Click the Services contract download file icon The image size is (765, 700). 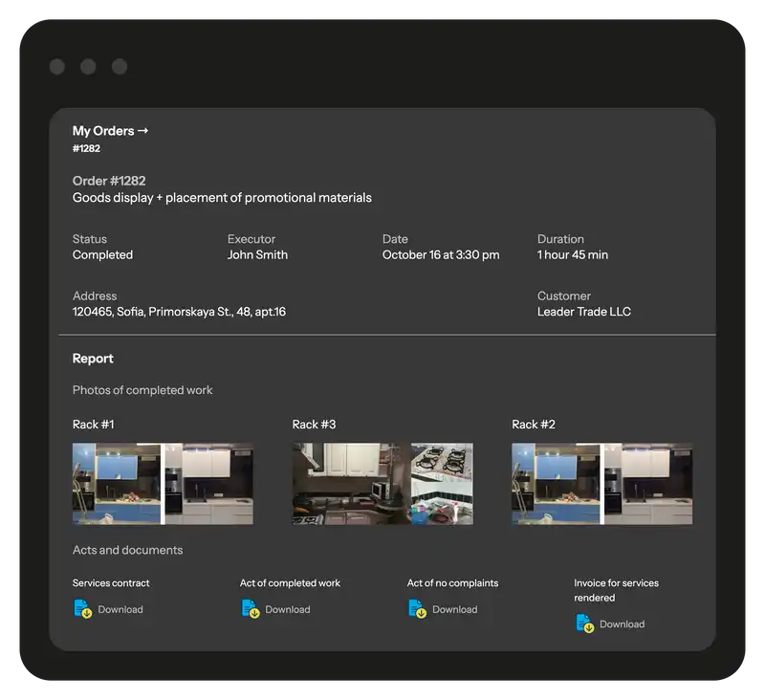click(83, 609)
